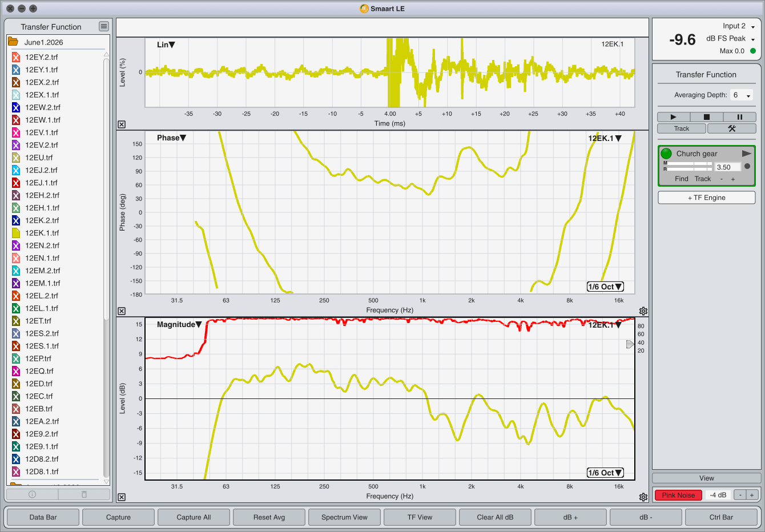Start the transfer function measurement with play
765x532 pixels.
coord(673,117)
